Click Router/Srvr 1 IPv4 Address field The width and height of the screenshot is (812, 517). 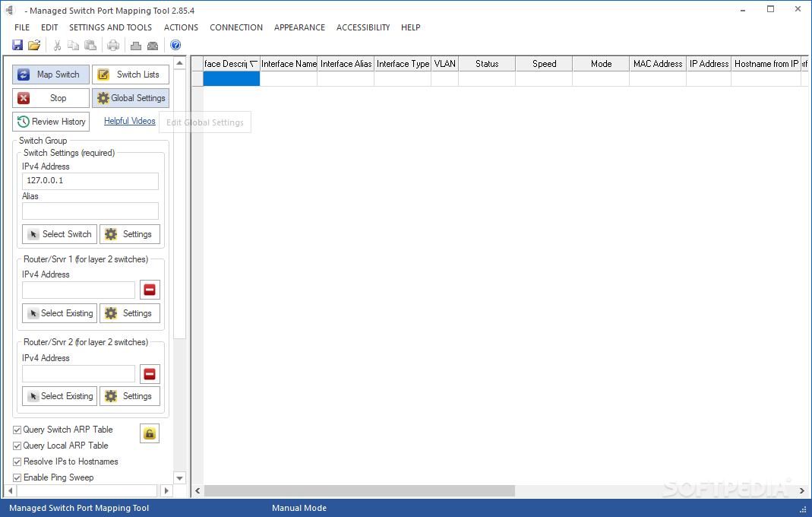pyautogui.click(x=78, y=290)
